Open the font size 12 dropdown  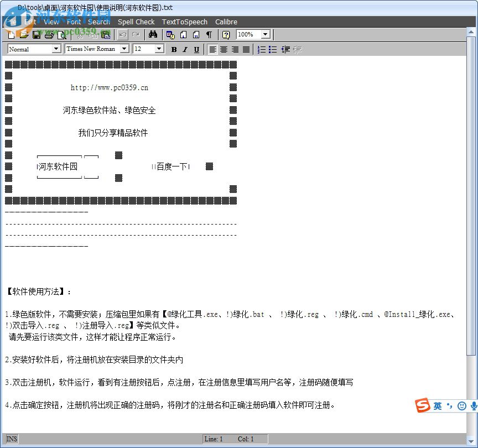159,49
